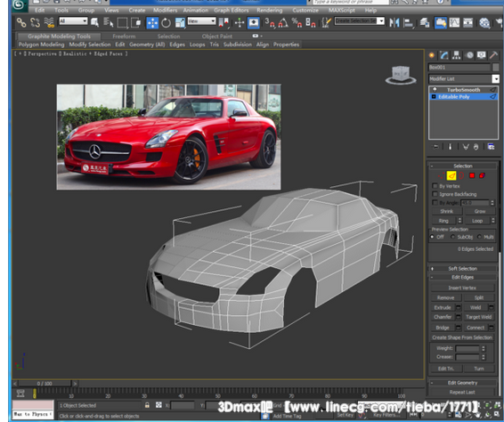Screen dimensions: 504x422
Task: Open the selection filter All dropdown
Action: 73,21
